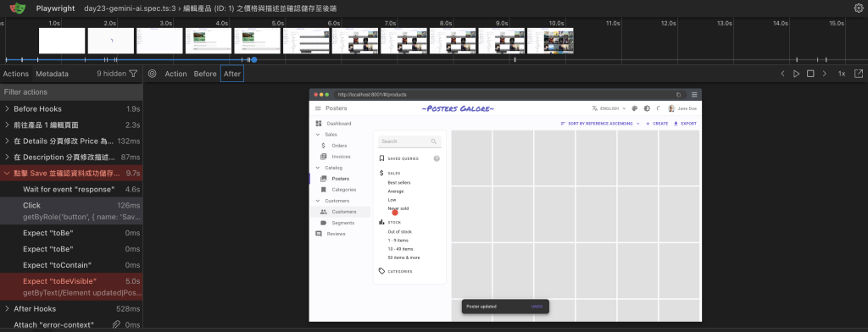Change playback speed 1x
This screenshot has width=868, height=332.
[x=842, y=74]
